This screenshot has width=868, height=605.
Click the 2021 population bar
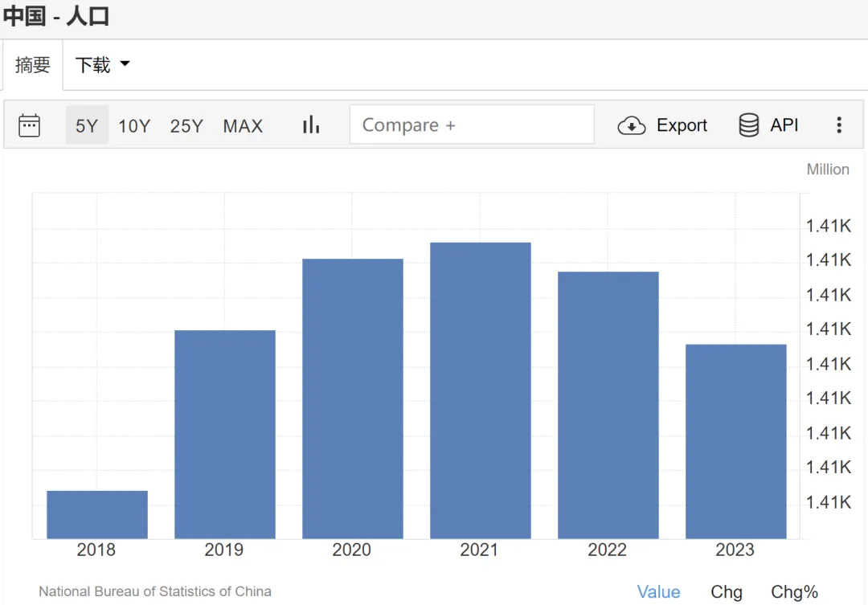481,390
